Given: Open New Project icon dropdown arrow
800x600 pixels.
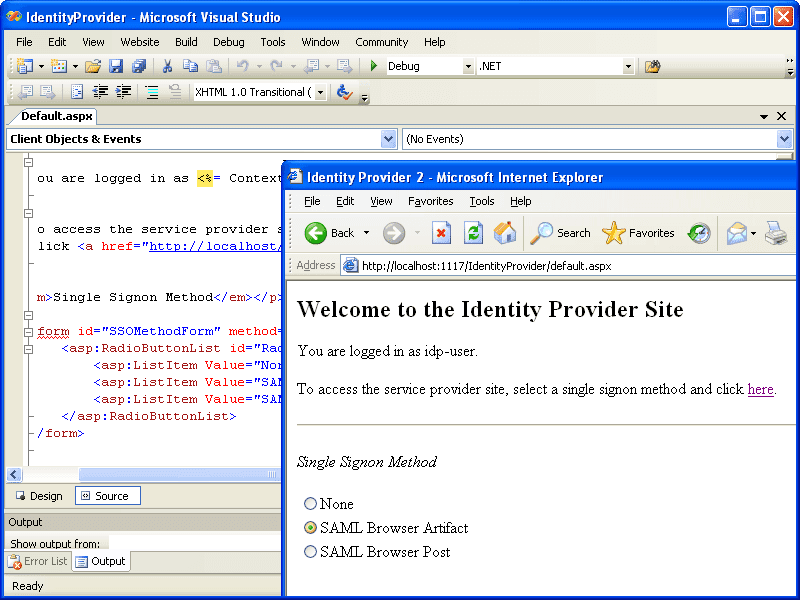Looking at the screenshot, I should point(41,66).
